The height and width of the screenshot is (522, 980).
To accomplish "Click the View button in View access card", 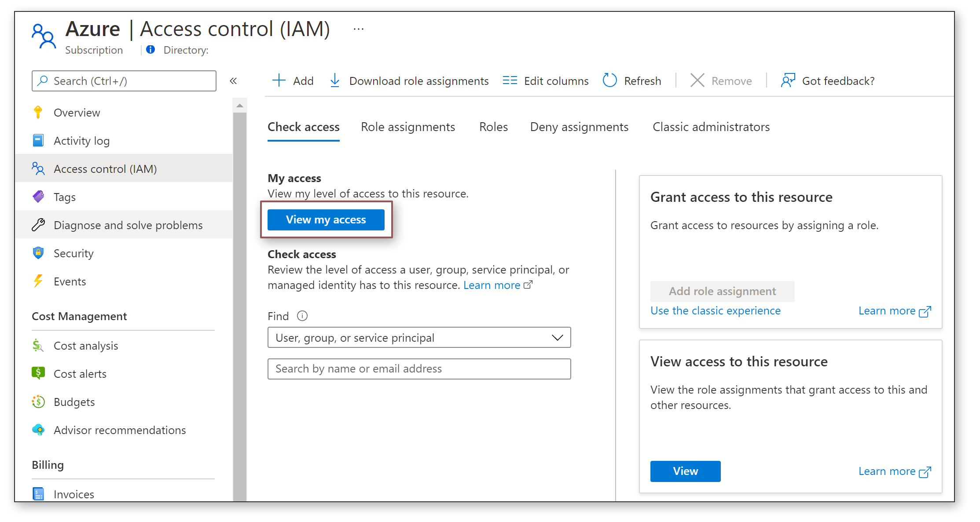I will pos(685,471).
